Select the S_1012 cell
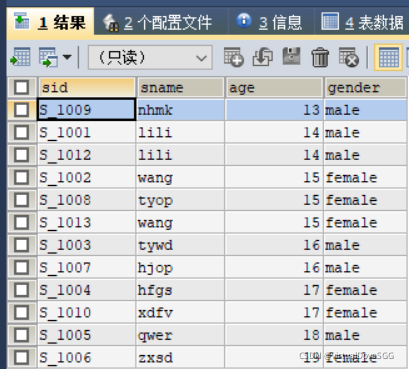Viewport: 409px width, 369px height. tap(86, 155)
